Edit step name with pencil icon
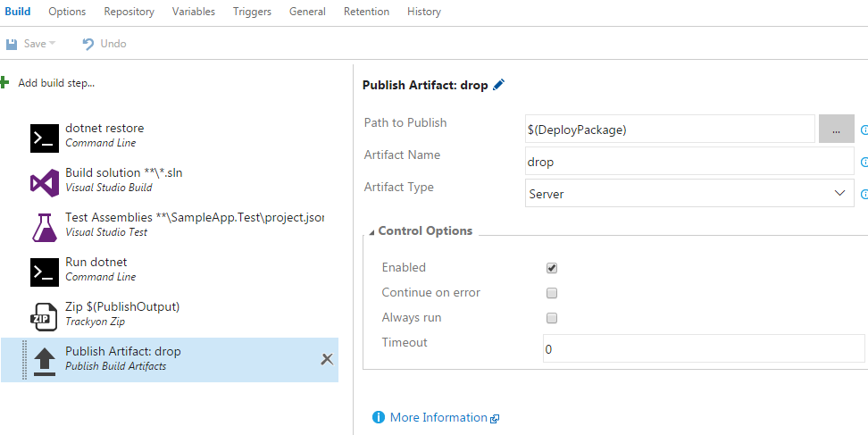Viewport: 868px width, 435px height. pos(498,85)
